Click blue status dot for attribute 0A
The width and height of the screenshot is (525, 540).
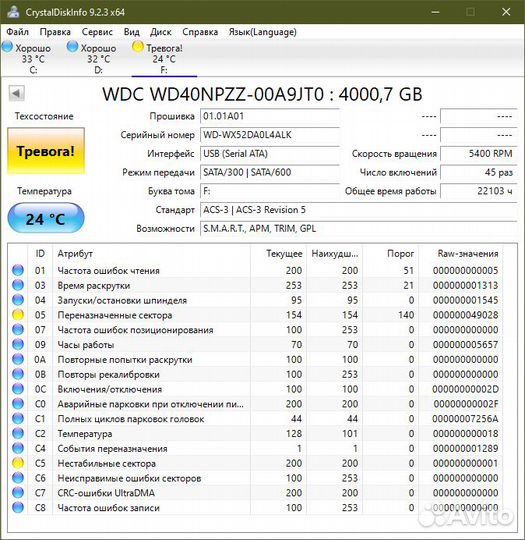[18, 359]
